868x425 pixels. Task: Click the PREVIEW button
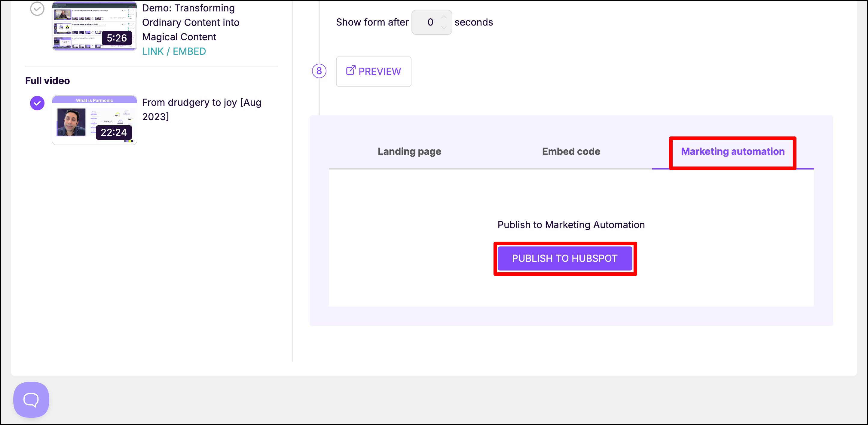tap(373, 72)
